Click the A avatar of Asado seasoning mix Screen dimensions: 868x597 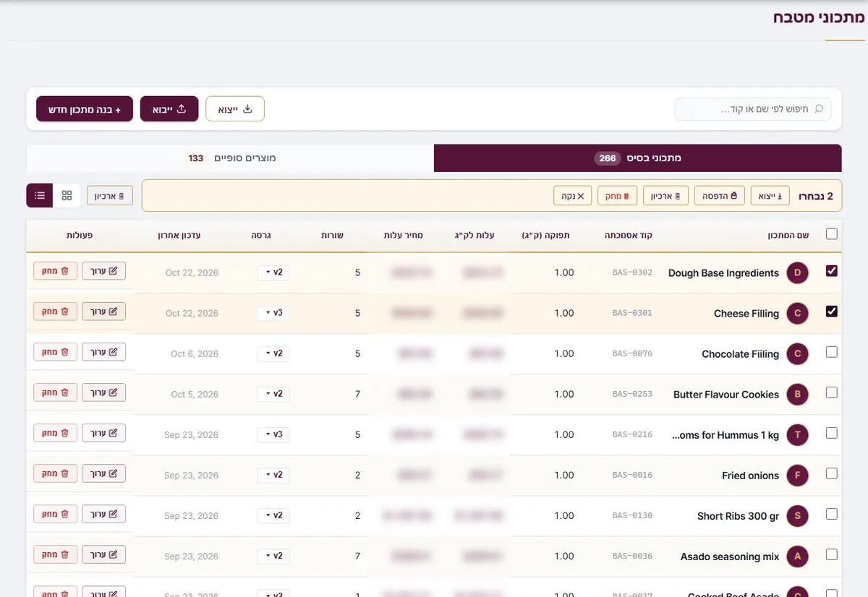[797, 557]
